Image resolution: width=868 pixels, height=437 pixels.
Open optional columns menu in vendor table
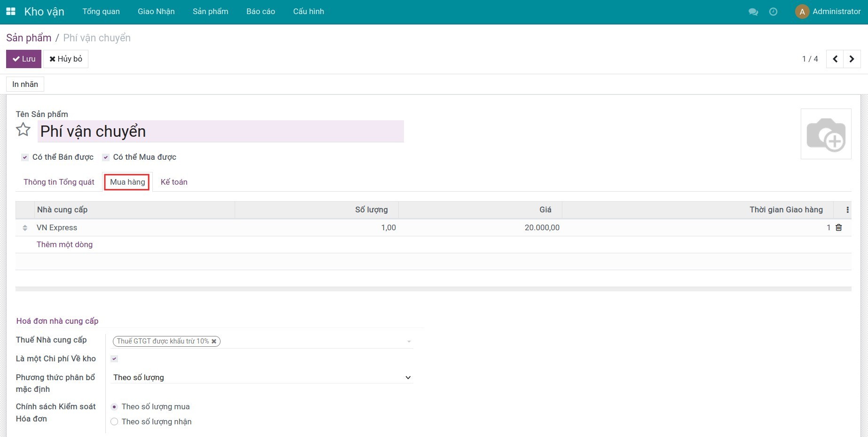click(x=847, y=210)
